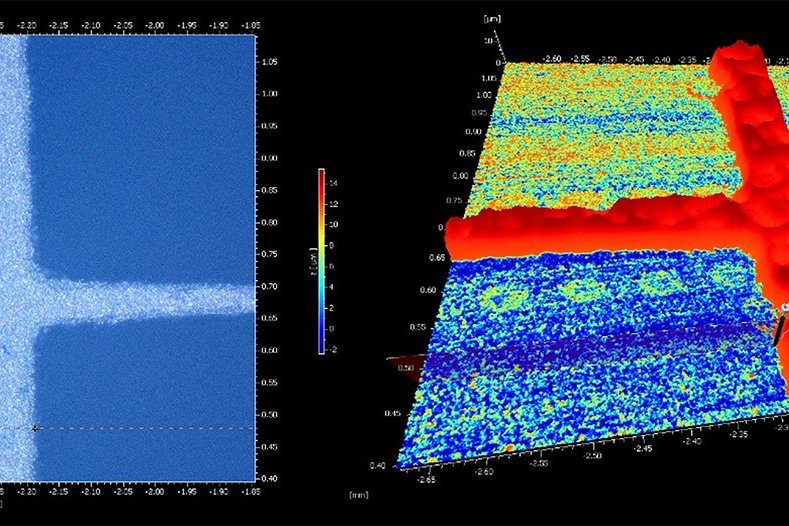Click the dashed horizontal profile line on 2D map
The image size is (789, 526).
click(x=127, y=429)
